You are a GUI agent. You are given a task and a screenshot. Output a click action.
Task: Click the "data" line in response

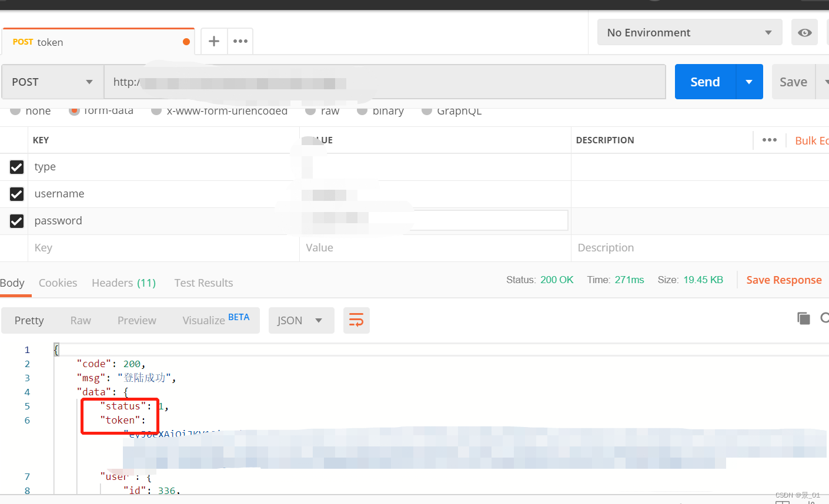coord(102,392)
